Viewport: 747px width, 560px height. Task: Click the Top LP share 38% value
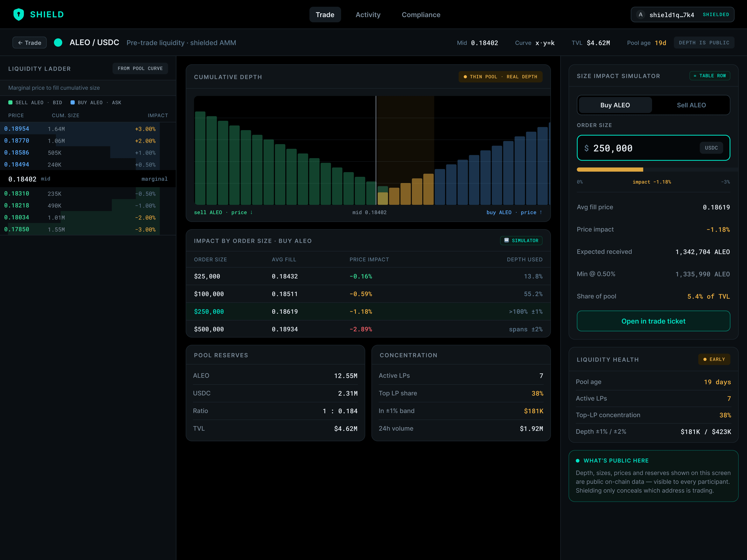(537, 393)
